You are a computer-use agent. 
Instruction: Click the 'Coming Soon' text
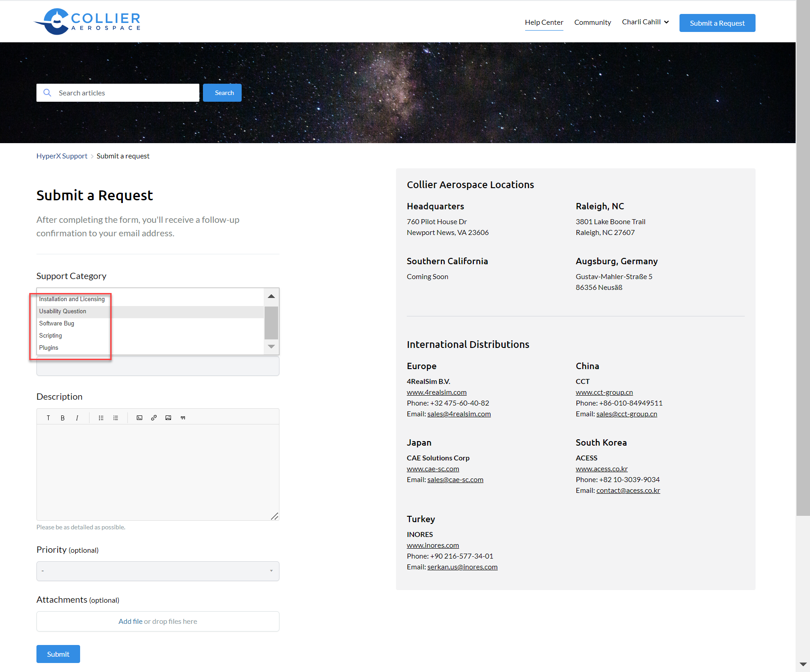427,276
